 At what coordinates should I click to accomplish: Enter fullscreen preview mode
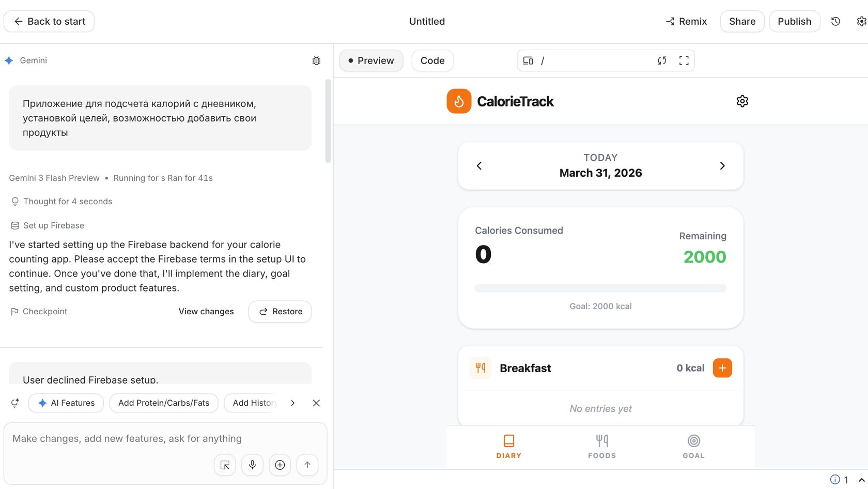pos(684,60)
